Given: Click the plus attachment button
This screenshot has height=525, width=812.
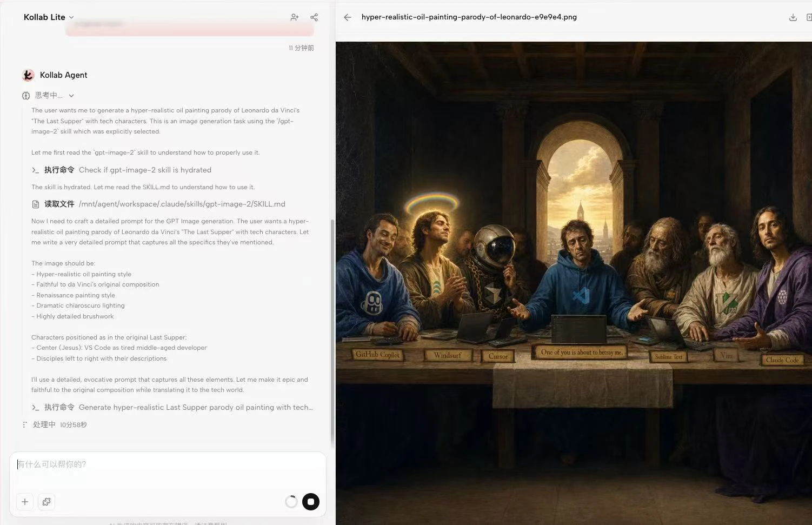Looking at the screenshot, I should pos(25,502).
